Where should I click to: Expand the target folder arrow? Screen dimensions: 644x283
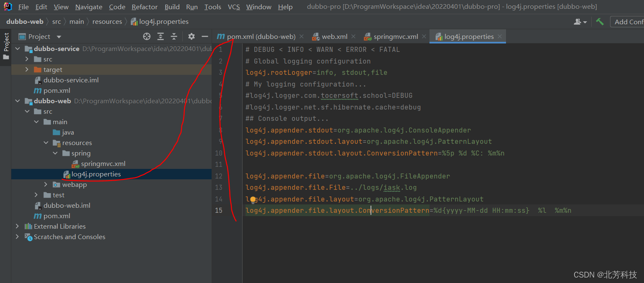coord(27,69)
